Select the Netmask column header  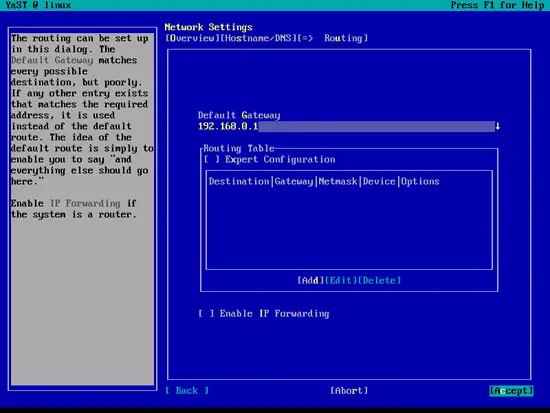click(338, 181)
